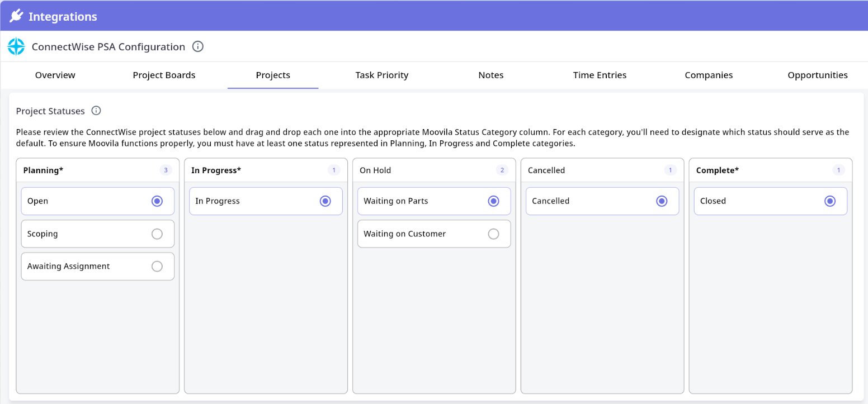Click the On Hold count badge

502,170
